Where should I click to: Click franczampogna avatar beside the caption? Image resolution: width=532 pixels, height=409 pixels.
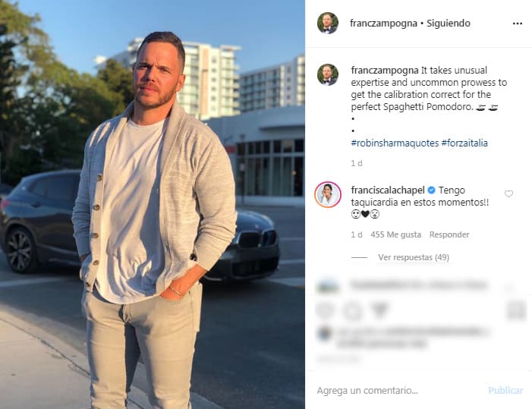tap(328, 74)
